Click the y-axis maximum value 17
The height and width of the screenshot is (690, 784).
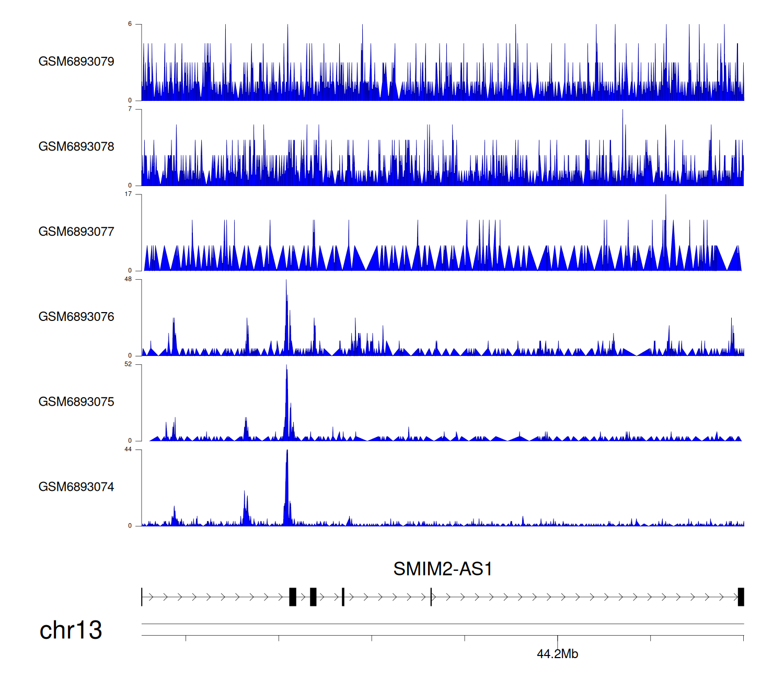pyautogui.click(x=128, y=194)
